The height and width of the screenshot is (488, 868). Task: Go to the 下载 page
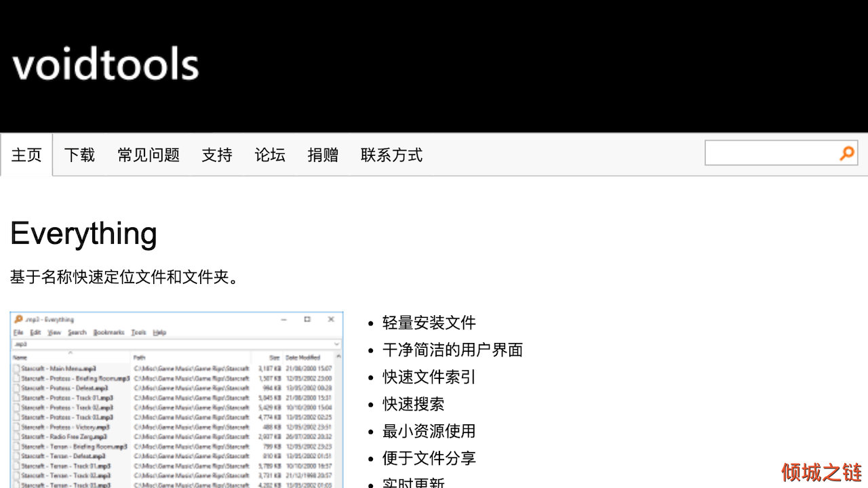point(79,155)
